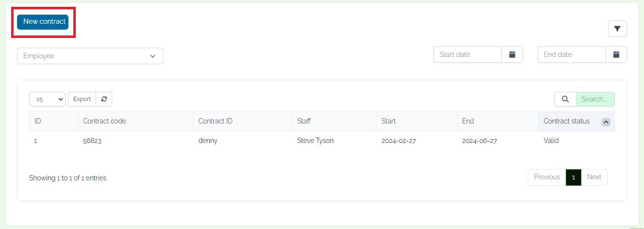Export the contracts list
Screen dimensions: 644x229
pos(82,99)
